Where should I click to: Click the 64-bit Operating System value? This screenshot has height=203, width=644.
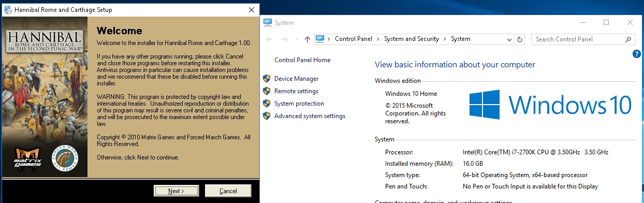(x=525, y=175)
